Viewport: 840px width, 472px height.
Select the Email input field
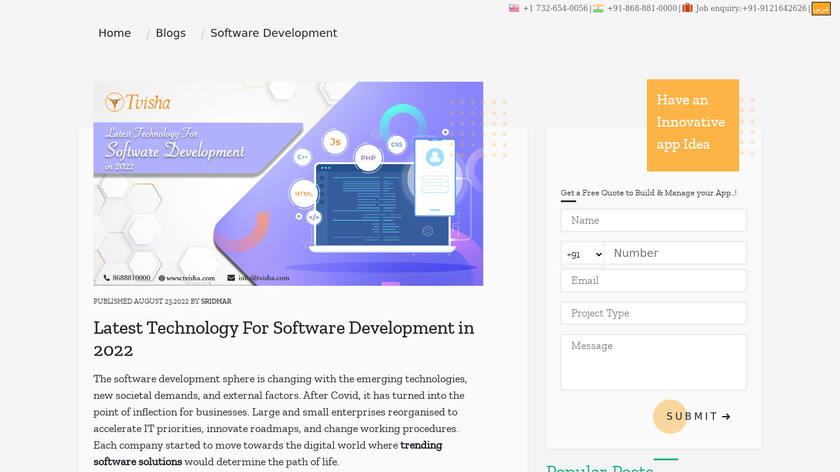click(x=653, y=281)
